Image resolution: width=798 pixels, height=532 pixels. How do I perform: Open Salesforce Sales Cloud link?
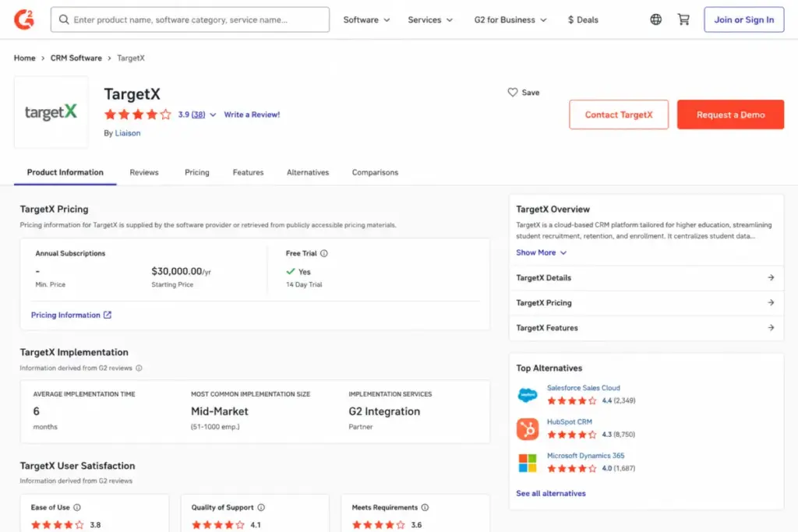(583, 388)
